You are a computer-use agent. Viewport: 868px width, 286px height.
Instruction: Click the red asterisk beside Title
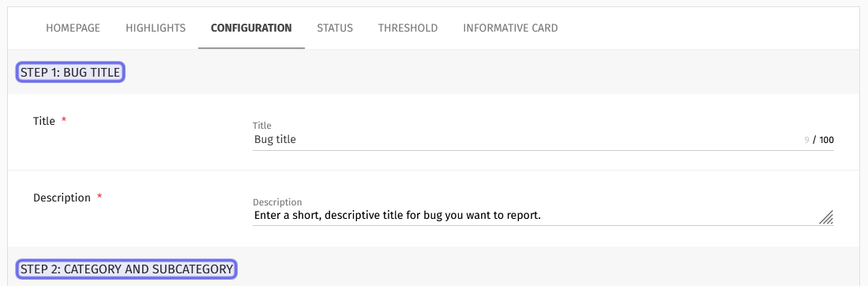[x=64, y=120]
